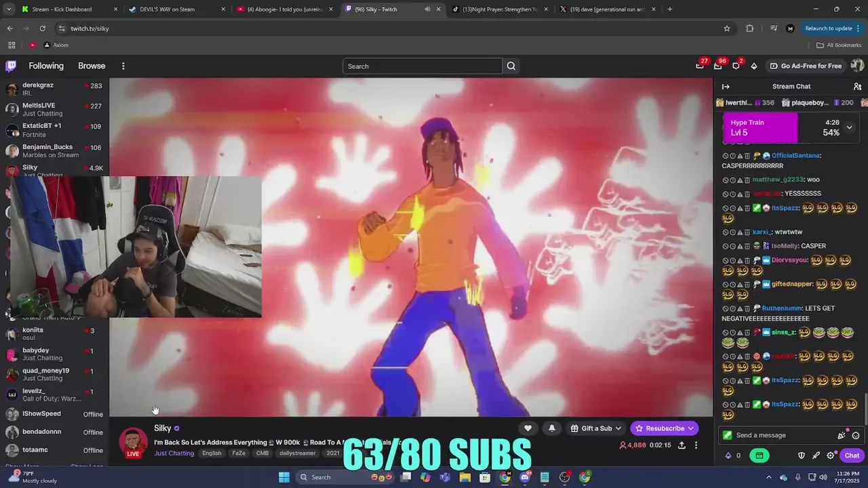Open File Explorer from the taskbar
Image resolution: width=868 pixels, height=488 pixels.
pyautogui.click(x=465, y=477)
